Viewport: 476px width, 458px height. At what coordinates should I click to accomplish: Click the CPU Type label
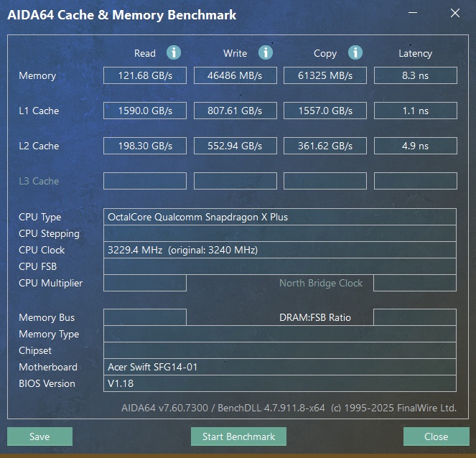click(x=39, y=217)
